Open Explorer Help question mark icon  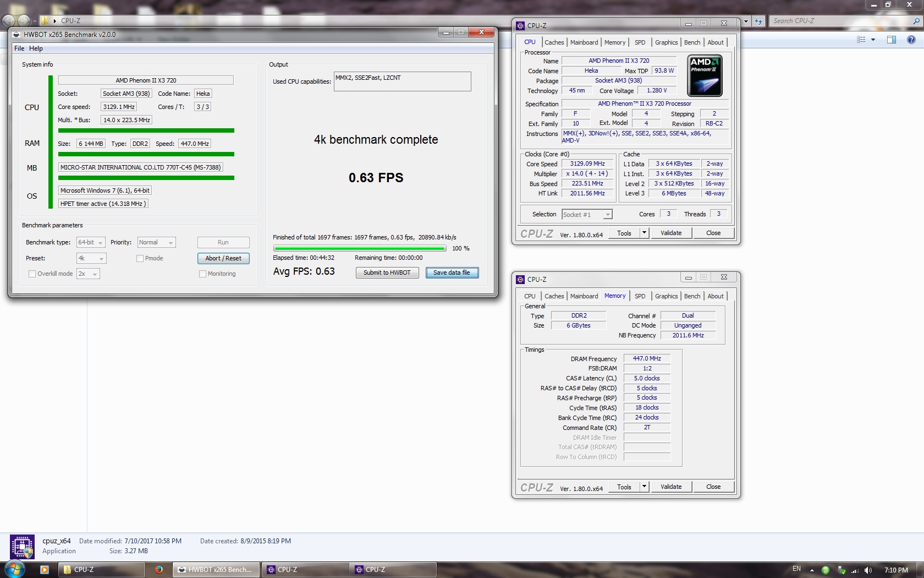911,40
